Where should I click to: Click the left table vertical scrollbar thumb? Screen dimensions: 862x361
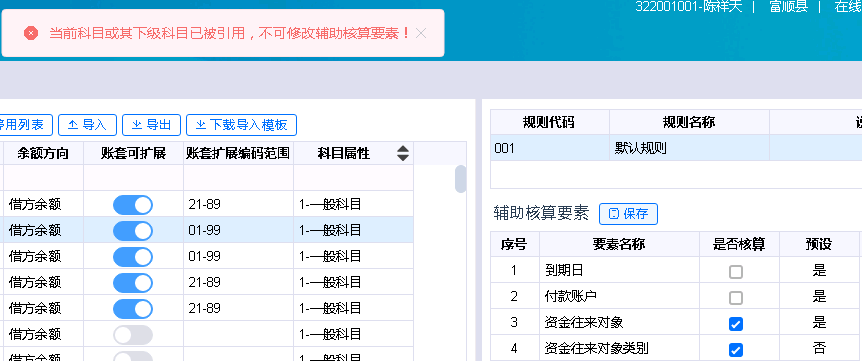coord(461,179)
